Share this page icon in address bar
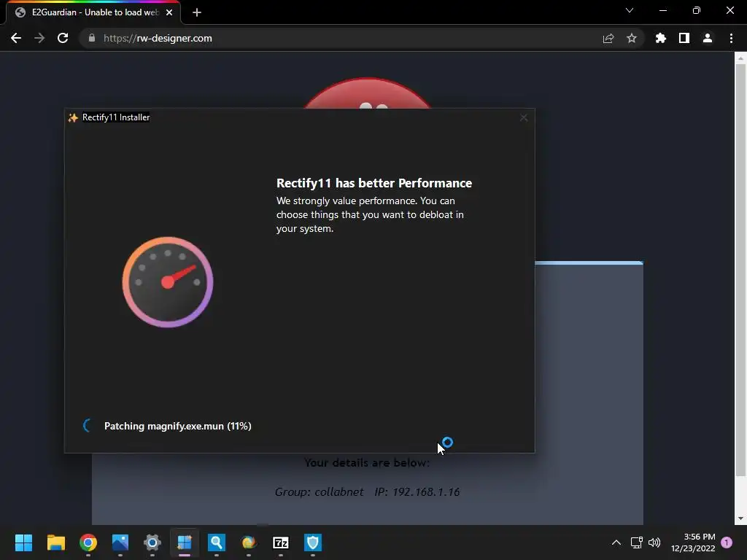 [x=608, y=38]
